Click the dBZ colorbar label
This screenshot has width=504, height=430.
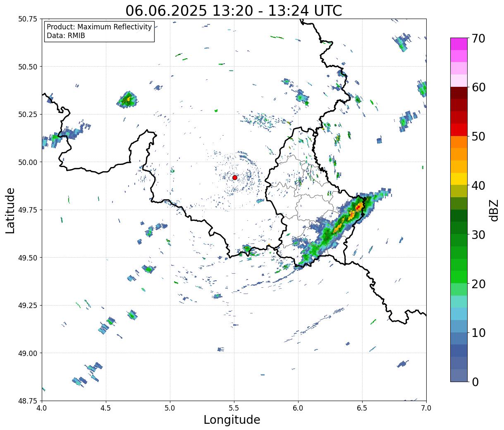494,210
